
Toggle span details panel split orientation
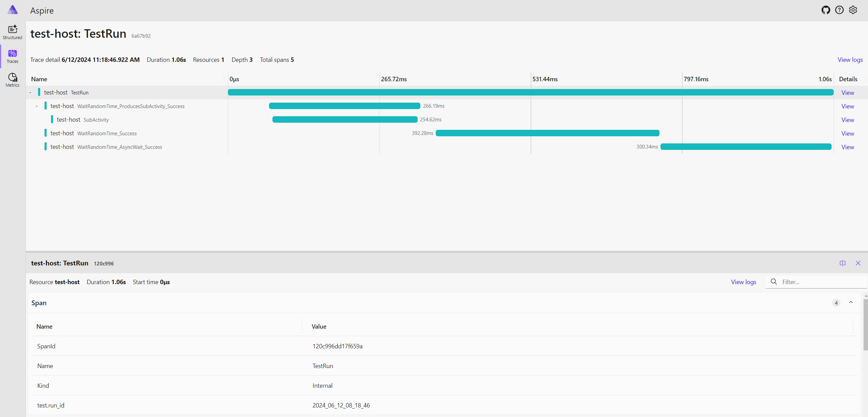(842, 263)
